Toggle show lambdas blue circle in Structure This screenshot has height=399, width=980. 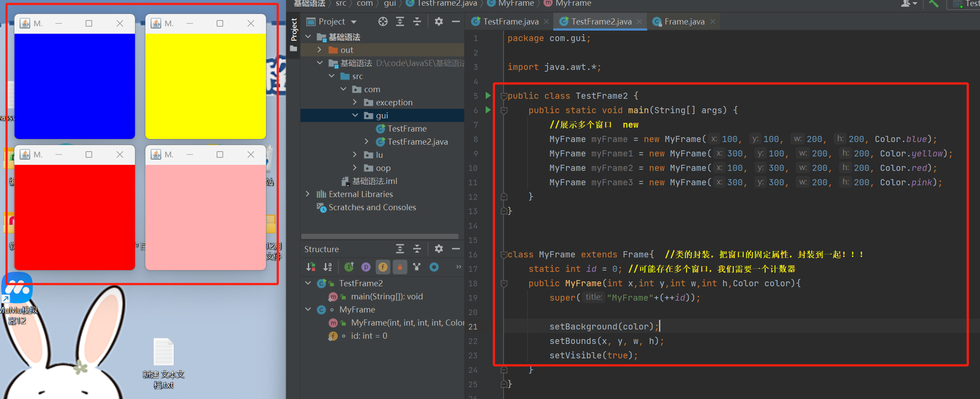434,267
